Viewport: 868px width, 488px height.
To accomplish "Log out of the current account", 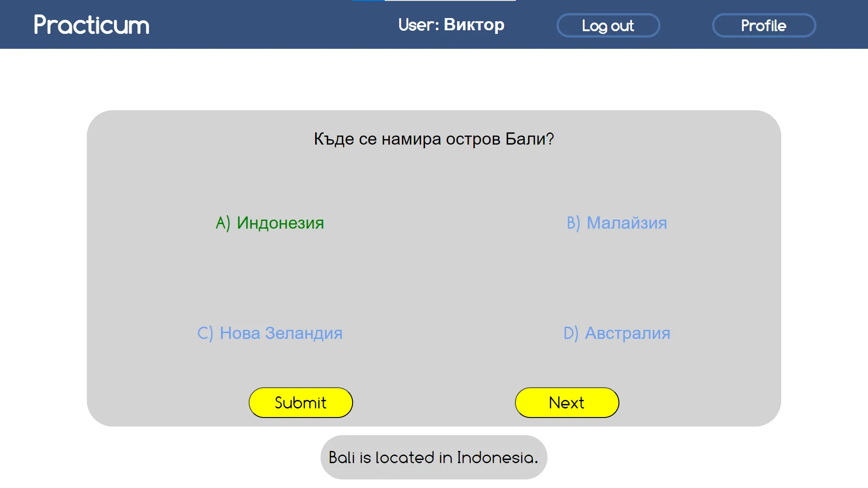I will pos(608,25).
